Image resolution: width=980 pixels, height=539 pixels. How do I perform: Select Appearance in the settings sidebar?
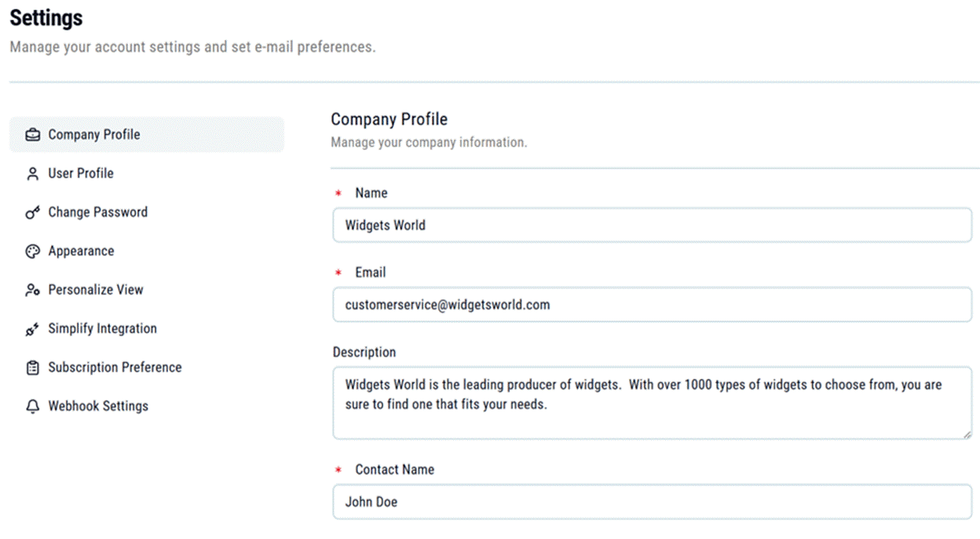coord(82,251)
